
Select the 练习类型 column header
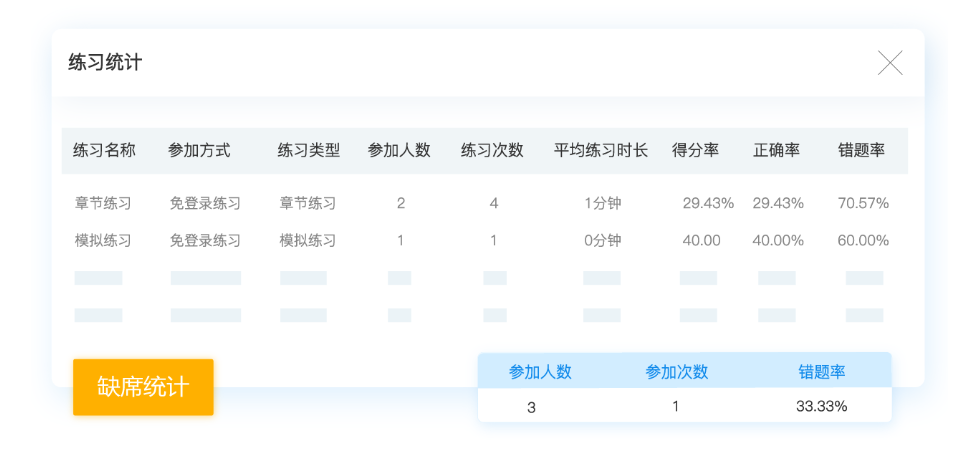pyautogui.click(x=309, y=151)
